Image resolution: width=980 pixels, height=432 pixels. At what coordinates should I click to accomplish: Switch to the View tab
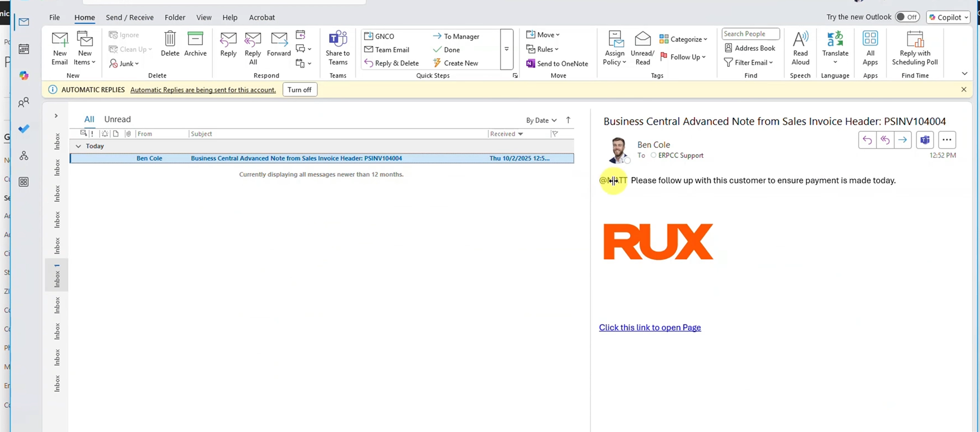tap(204, 17)
